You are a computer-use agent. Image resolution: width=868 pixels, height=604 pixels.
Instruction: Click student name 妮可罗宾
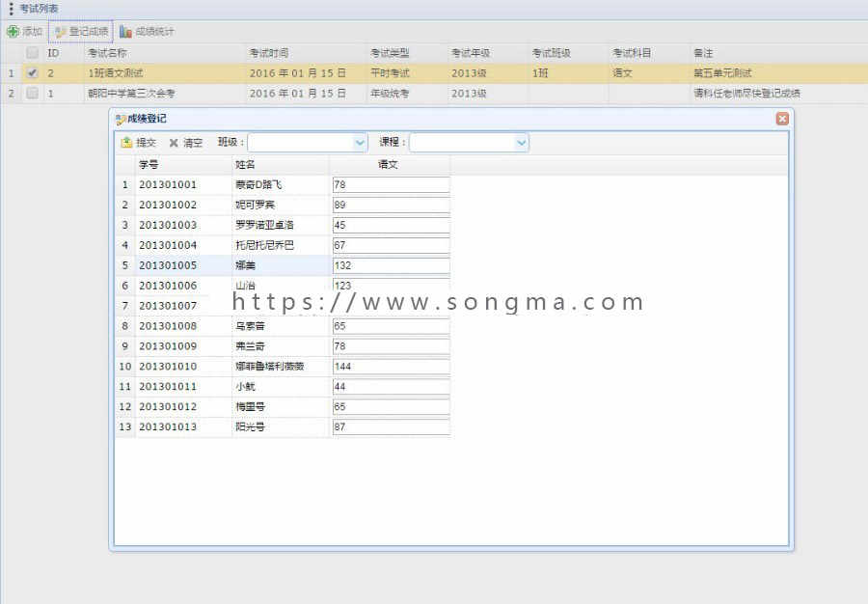point(255,205)
